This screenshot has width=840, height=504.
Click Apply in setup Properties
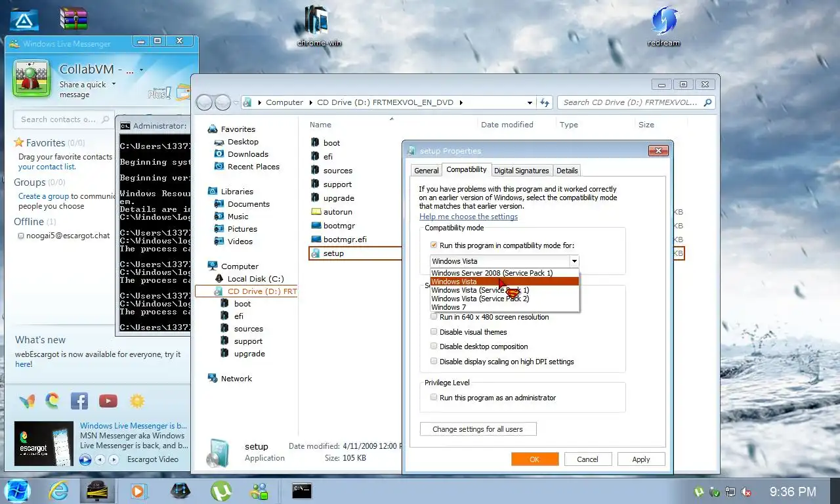point(641,459)
